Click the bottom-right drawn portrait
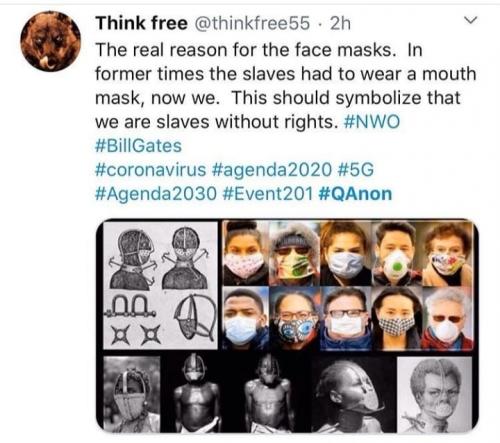 435,394
